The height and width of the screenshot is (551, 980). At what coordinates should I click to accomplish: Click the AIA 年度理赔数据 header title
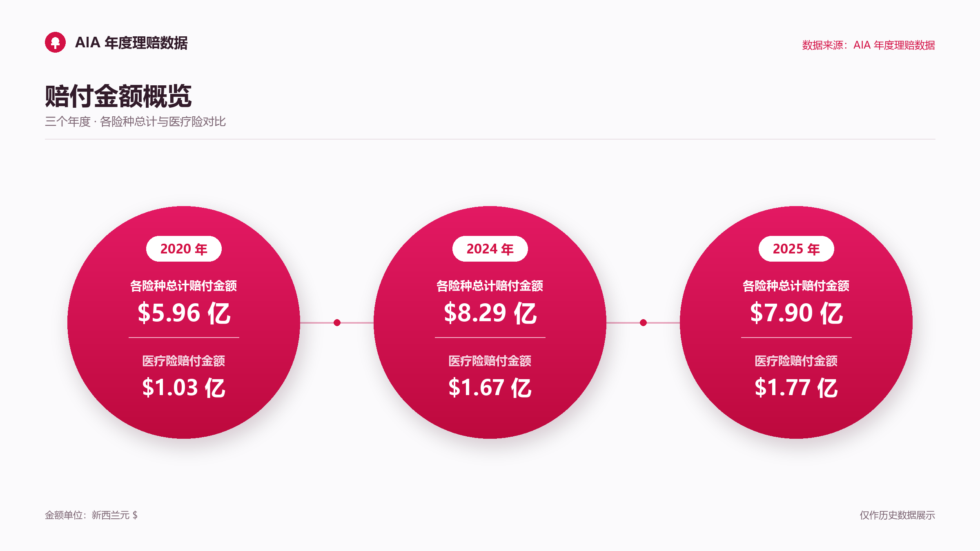[x=131, y=43]
